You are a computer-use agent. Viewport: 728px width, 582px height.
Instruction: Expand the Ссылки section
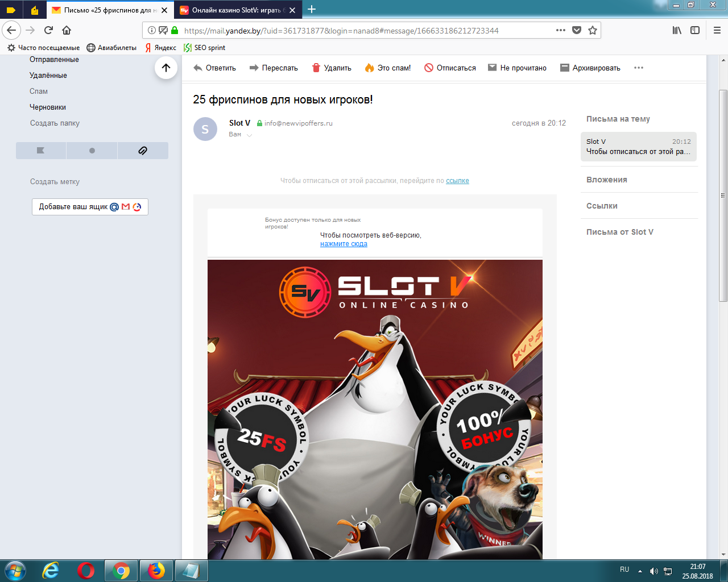[602, 206]
